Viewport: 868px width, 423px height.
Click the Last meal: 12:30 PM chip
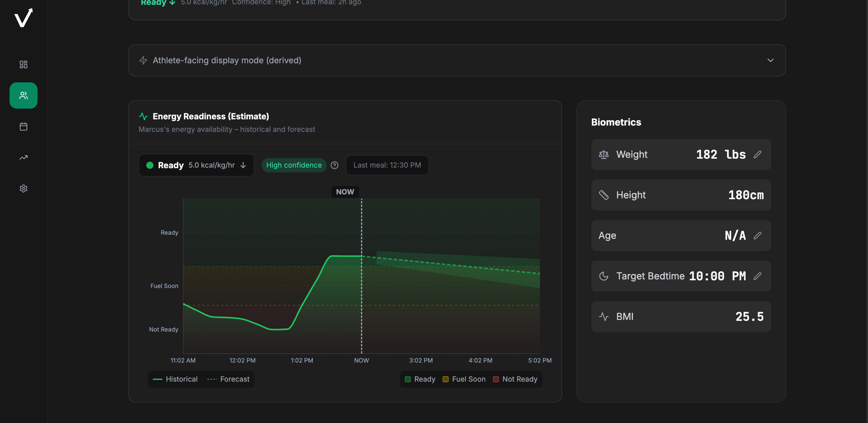point(387,166)
